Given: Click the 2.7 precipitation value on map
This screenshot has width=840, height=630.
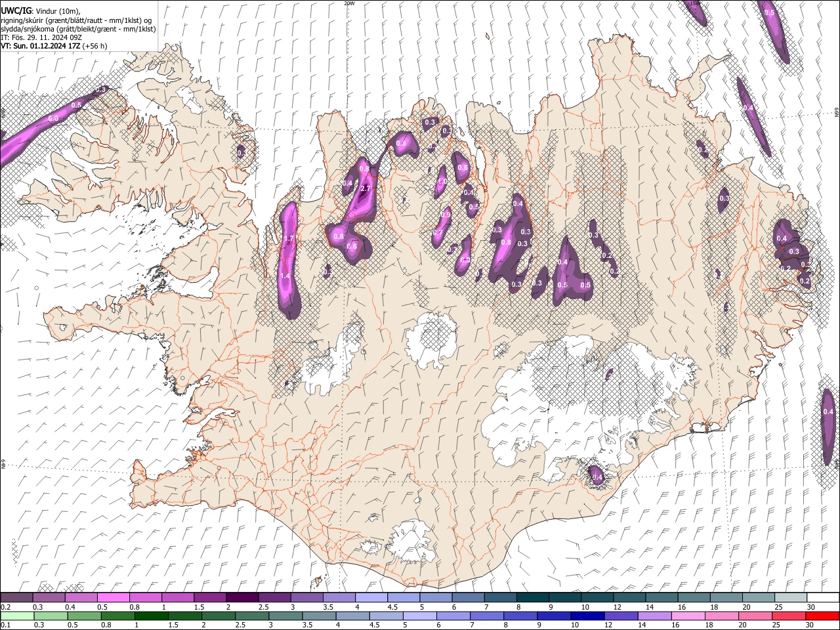Looking at the screenshot, I should (x=366, y=188).
